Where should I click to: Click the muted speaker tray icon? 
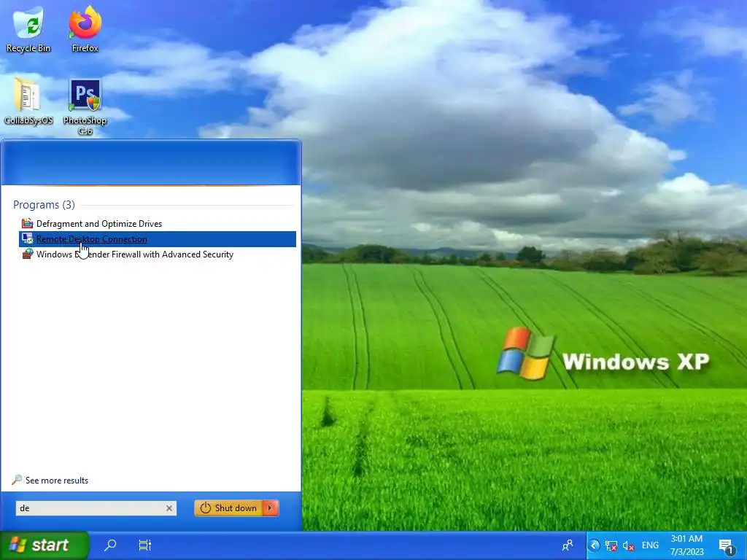click(x=628, y=545)
